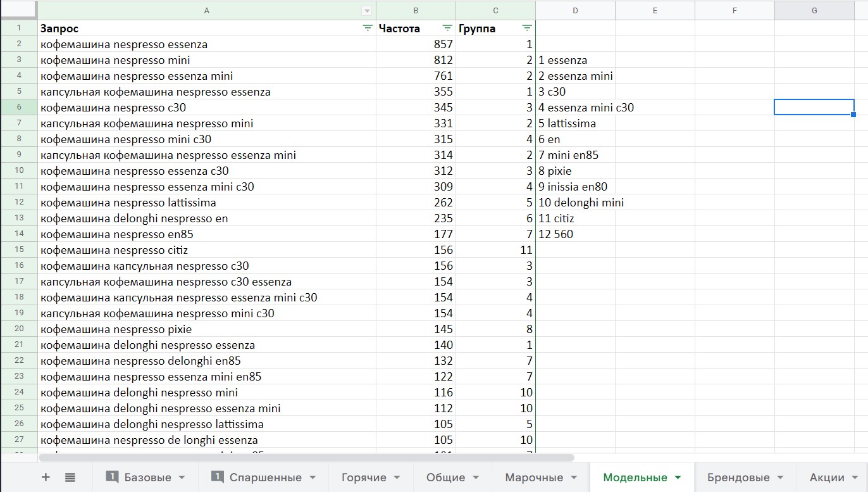
Task: Open the Марочные tab dropdown arrow
Action: 574,478
